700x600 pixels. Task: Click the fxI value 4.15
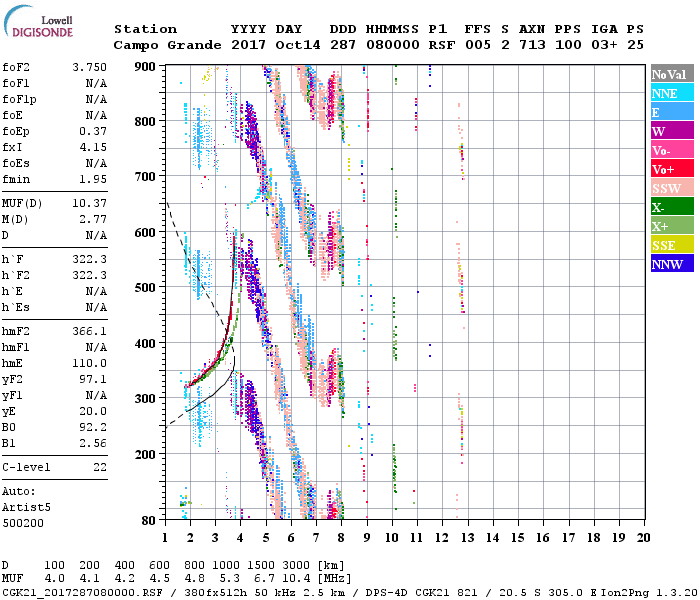coord(93,147)
